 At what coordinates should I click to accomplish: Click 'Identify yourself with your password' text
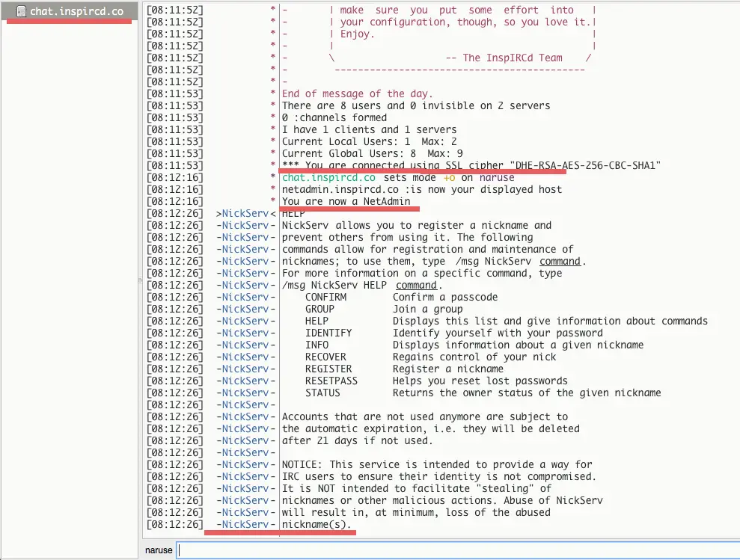pyautogui.click(x=498, y=333)
